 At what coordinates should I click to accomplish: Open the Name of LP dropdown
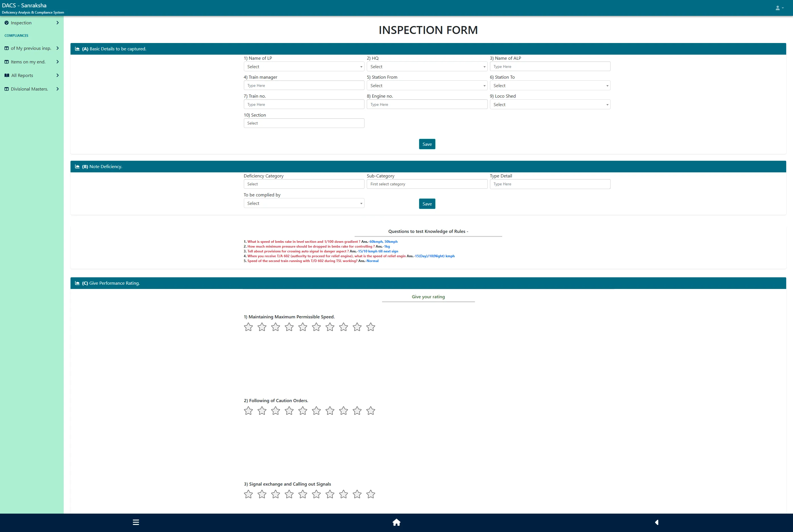304,66
